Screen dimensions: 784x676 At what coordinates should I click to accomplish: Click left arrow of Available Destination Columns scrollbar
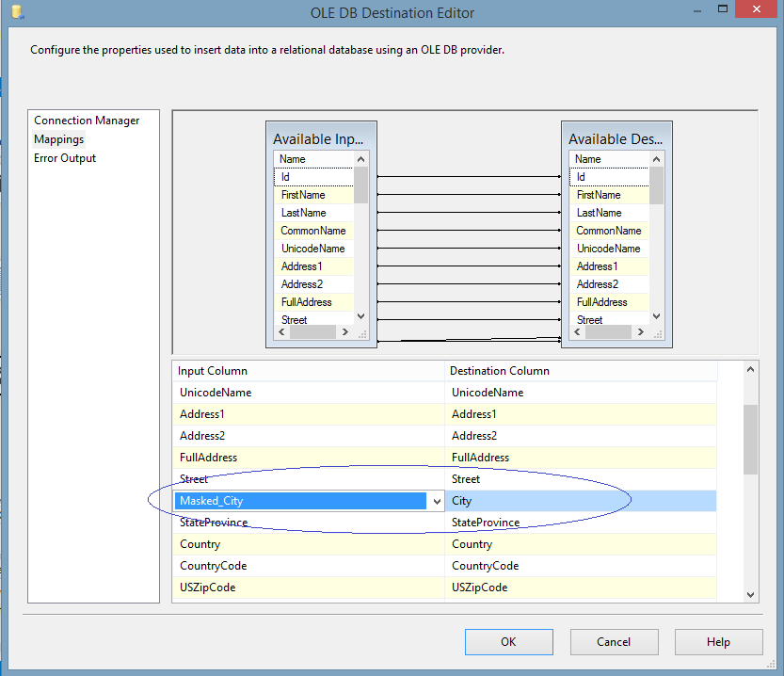point(578,332)
